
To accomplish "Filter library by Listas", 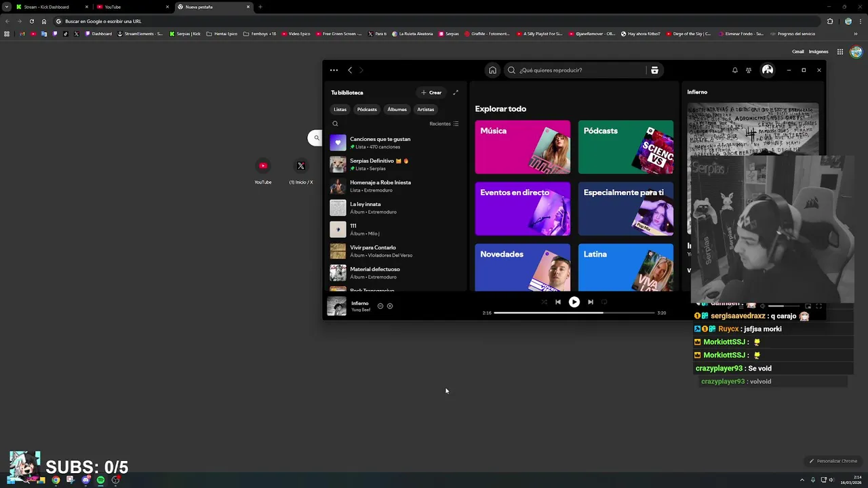I will (340, 109).
